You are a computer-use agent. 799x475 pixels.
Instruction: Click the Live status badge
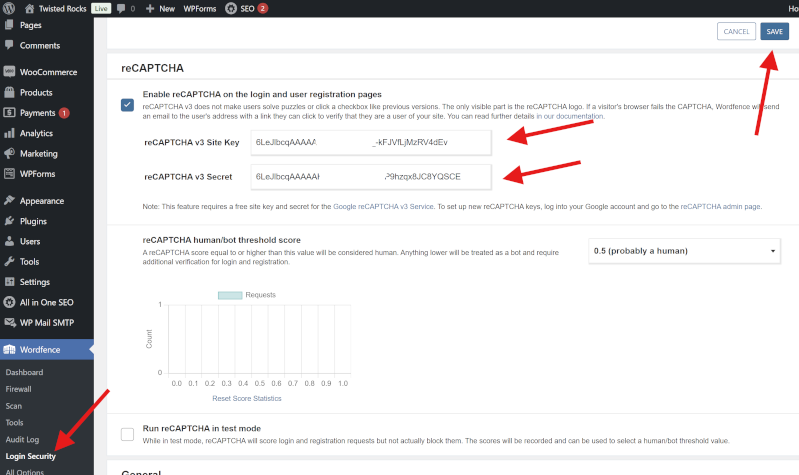101,9
